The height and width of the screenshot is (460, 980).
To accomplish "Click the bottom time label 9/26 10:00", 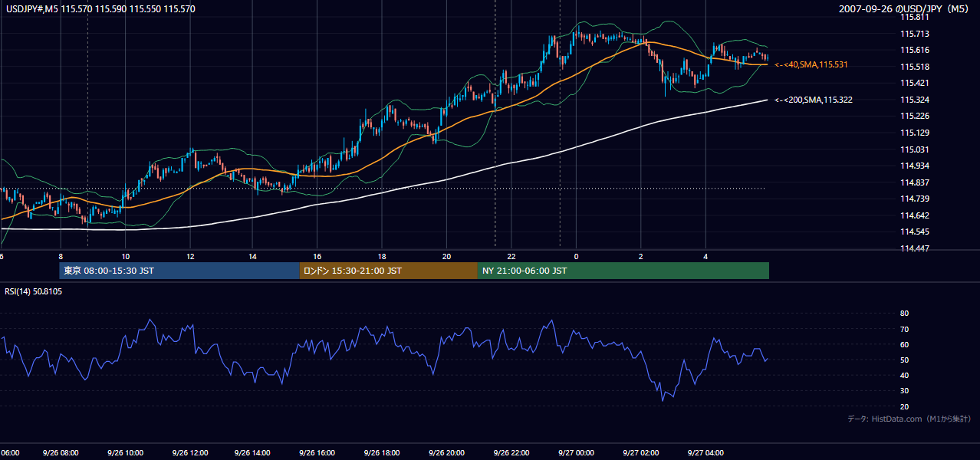I will [x=125, y=453].
